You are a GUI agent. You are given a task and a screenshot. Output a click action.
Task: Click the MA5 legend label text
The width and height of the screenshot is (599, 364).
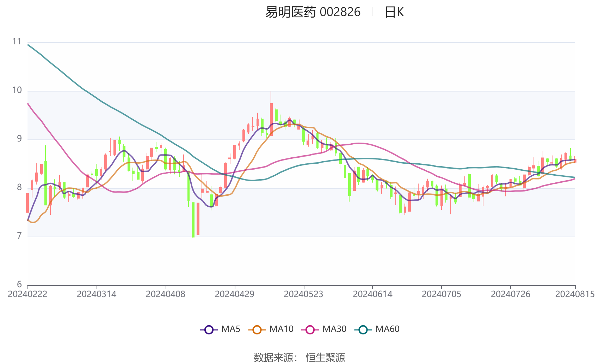pyautogui.click(x=231, y=329)
